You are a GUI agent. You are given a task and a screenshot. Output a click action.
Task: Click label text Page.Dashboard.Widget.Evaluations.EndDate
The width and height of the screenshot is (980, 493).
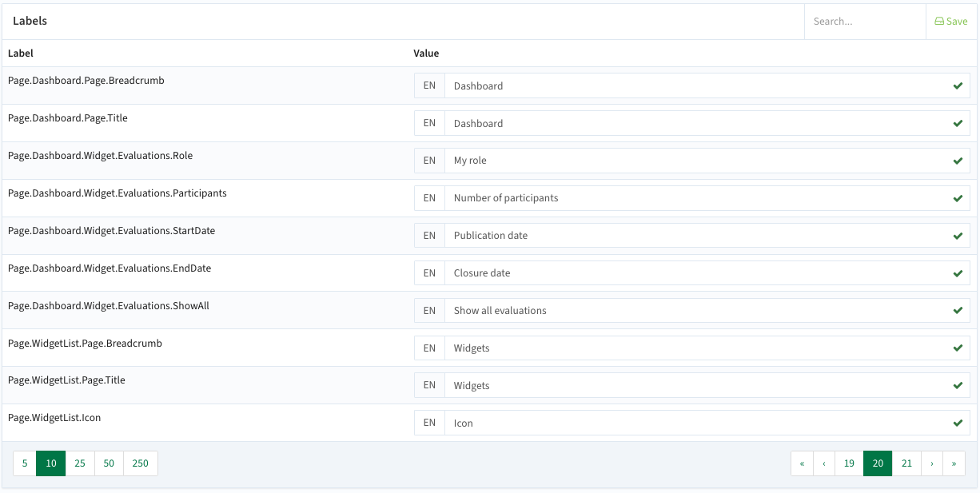click(110, 268)
